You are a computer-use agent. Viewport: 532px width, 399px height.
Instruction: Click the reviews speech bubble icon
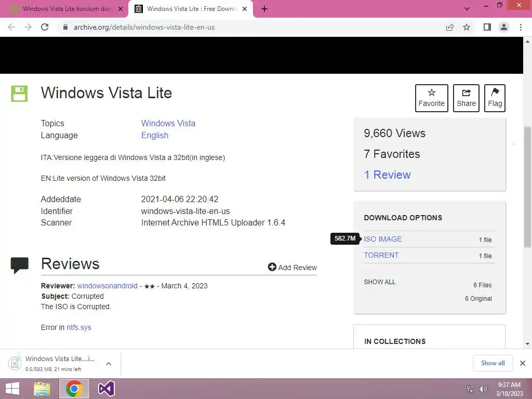pyautogui.click(x=19, y=265)
